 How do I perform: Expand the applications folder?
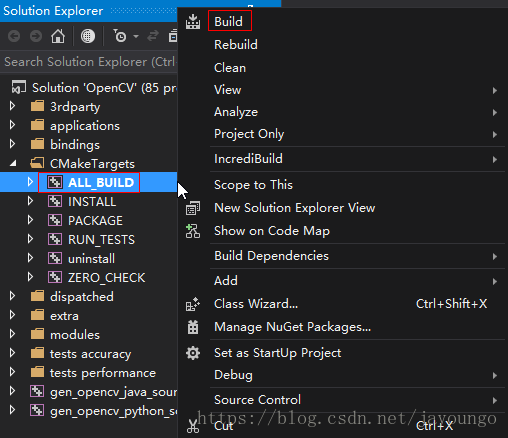coord(13,125)
